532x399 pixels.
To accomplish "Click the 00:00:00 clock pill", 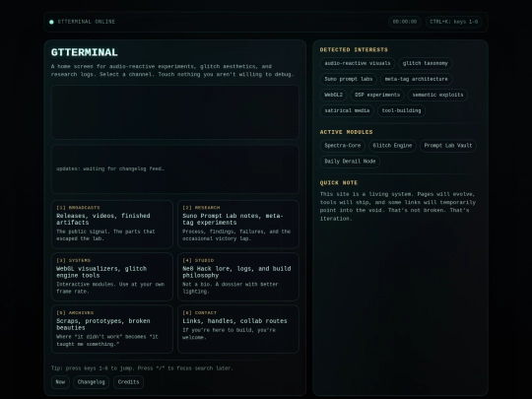I will [405, 22].
